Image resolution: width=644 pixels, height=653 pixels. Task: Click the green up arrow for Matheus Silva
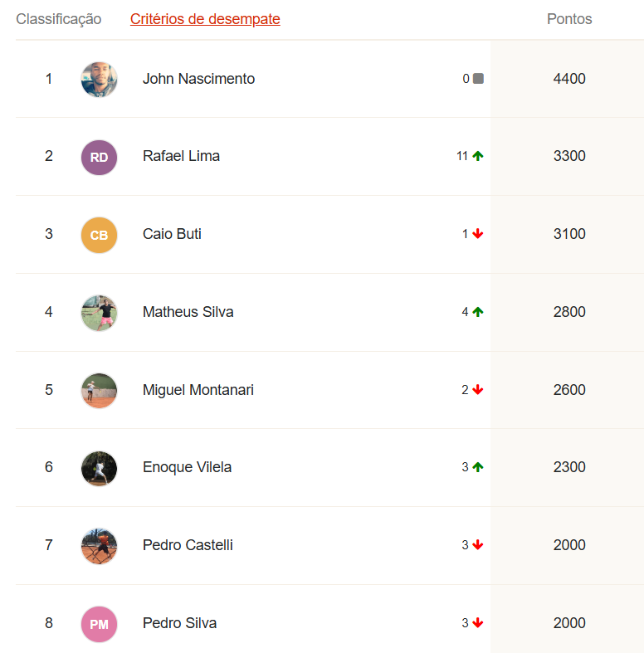(x=478, y=311)
